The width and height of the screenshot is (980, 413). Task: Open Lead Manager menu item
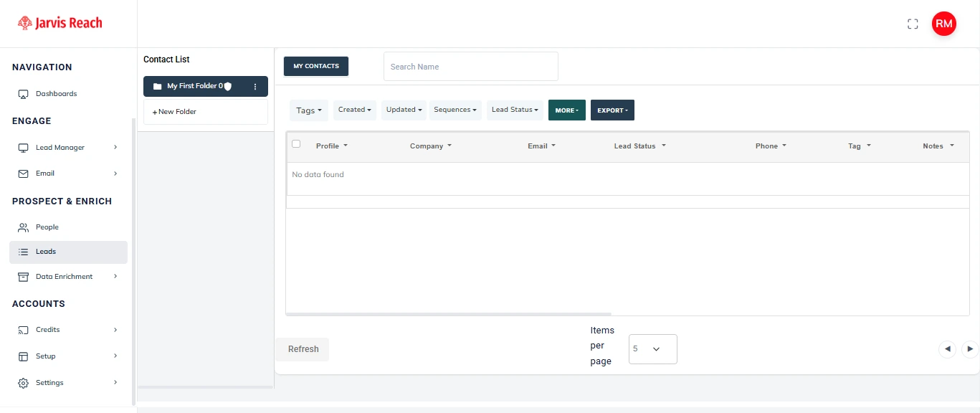tap(68, 148)
